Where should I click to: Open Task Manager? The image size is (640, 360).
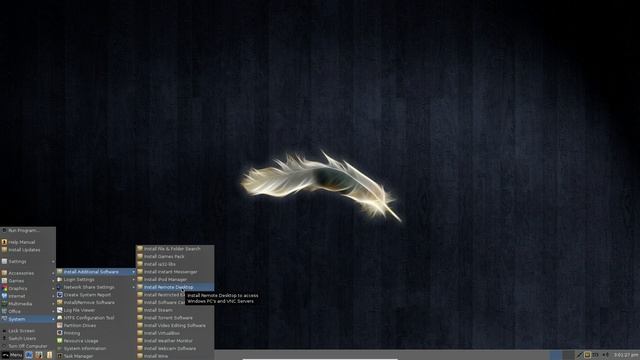click(x=96, y=356)
